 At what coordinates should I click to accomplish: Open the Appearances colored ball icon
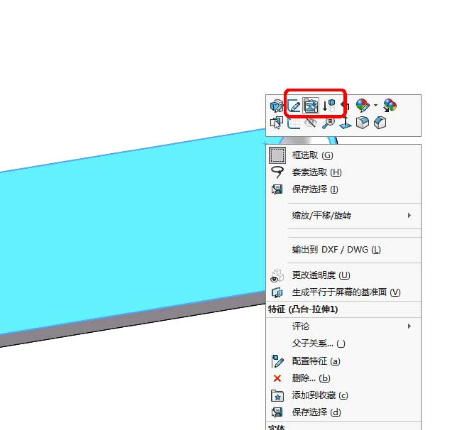(x=363, y=105)
